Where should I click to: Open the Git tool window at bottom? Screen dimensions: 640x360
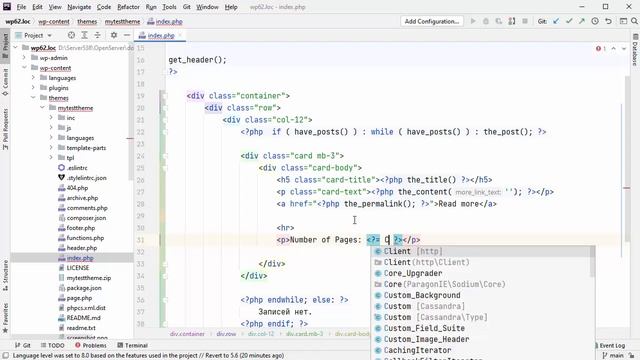click(23, 345)
